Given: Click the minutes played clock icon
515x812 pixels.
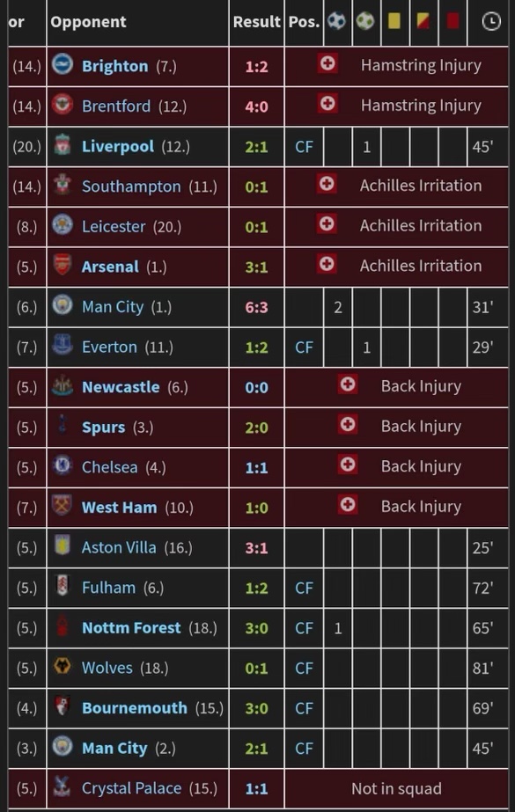Looking at the screenshot, I should [491, 21].
